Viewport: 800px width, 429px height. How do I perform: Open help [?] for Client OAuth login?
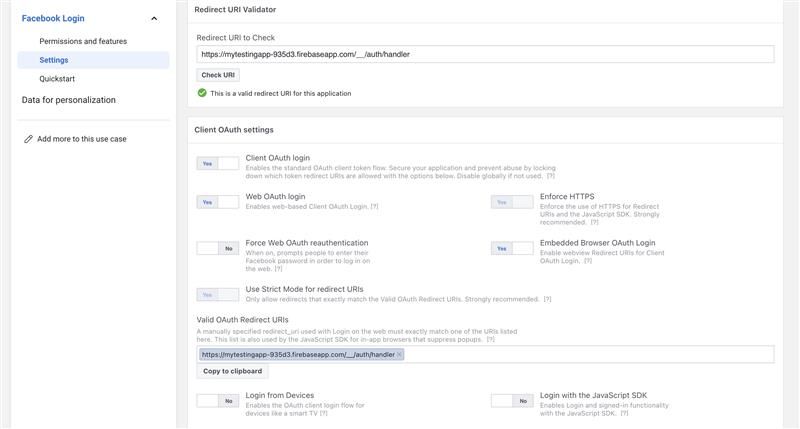pyautogui.click(x=551, y=176)
